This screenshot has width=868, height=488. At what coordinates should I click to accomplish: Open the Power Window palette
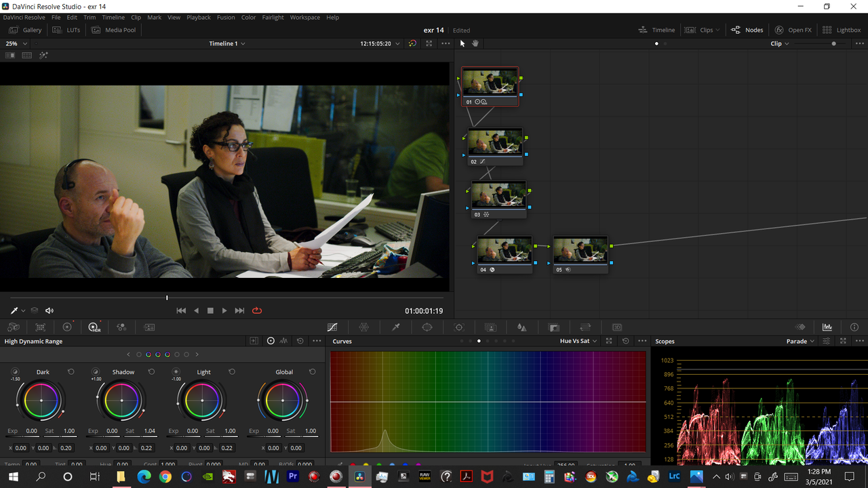point(427,327)
